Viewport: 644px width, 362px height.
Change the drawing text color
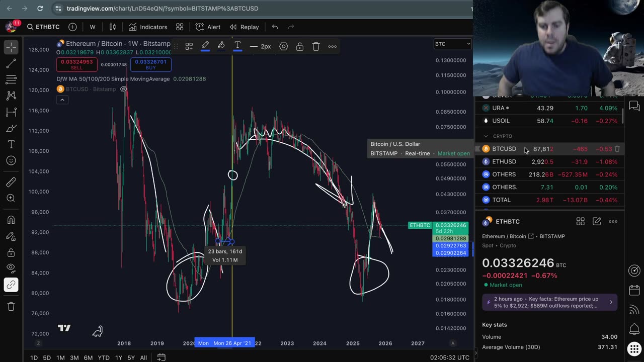[237, 46]
